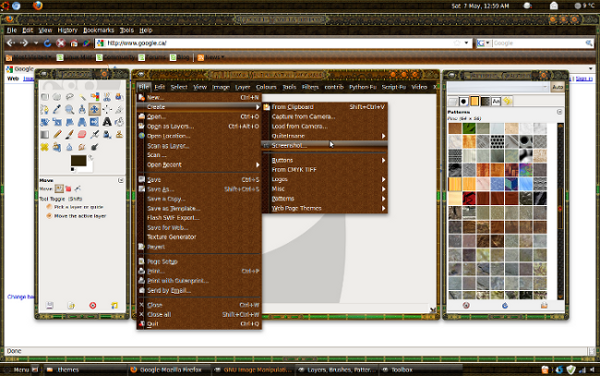Click the foreground color swatch
The image size is (600, 376).
tap(78, 161)
